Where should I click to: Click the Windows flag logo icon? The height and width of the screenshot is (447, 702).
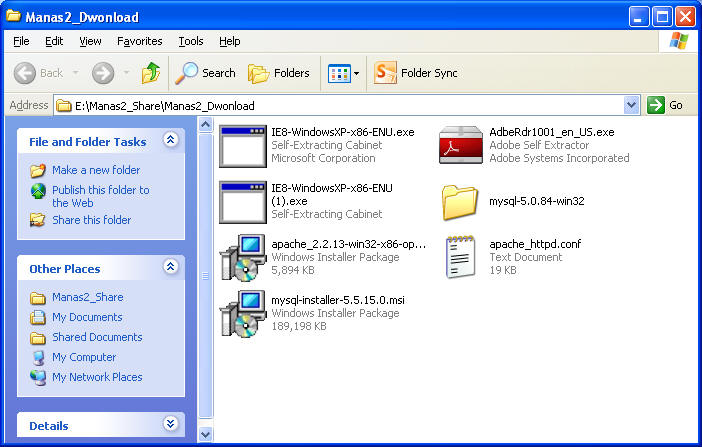pyautogui.click(x=679, y=41)
